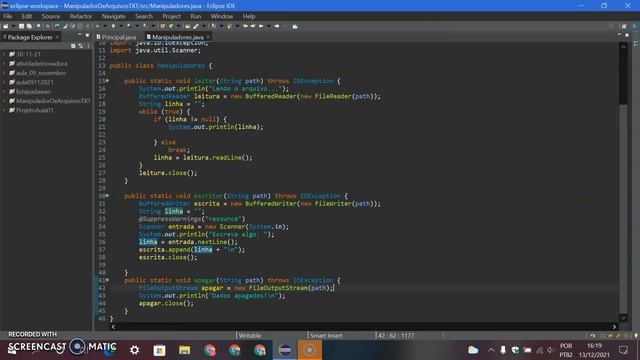640x360 pixels.
Task: Go to Next Annotation icon
Action: click(x=214, y=26)
